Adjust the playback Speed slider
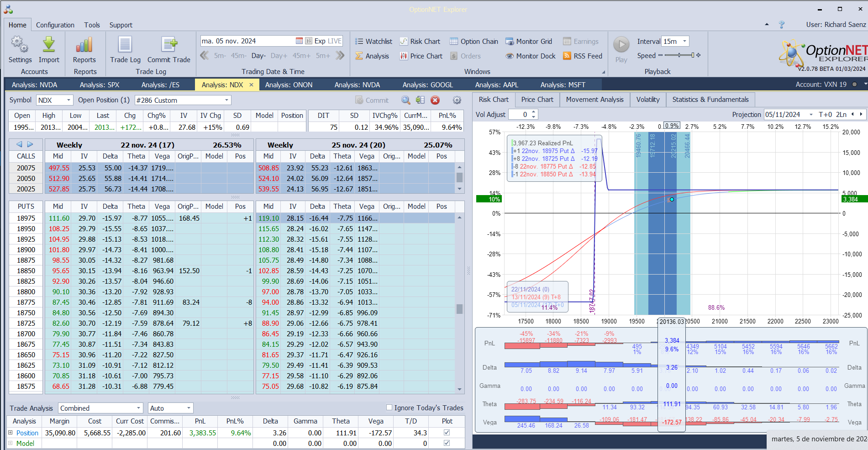This screenshot has width=868, height=450. click(x=679, y=55)
